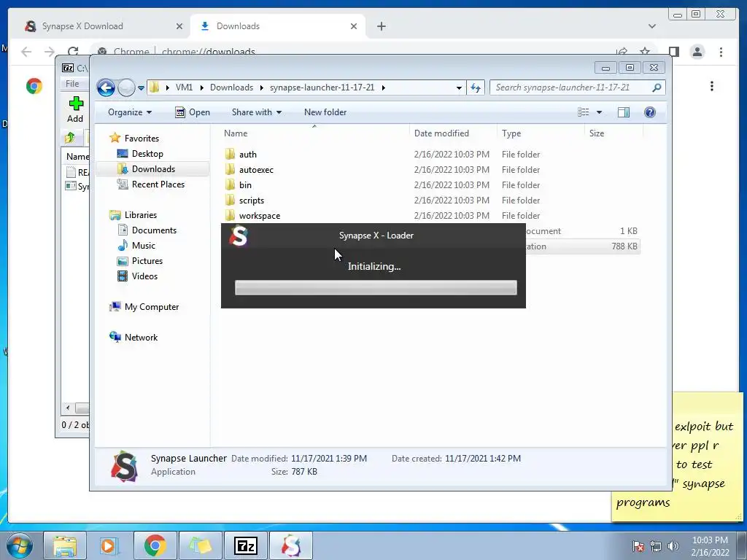747x560 pixels.
Task: Expand the view options dropdown arrow
Action: coord(600,112)
